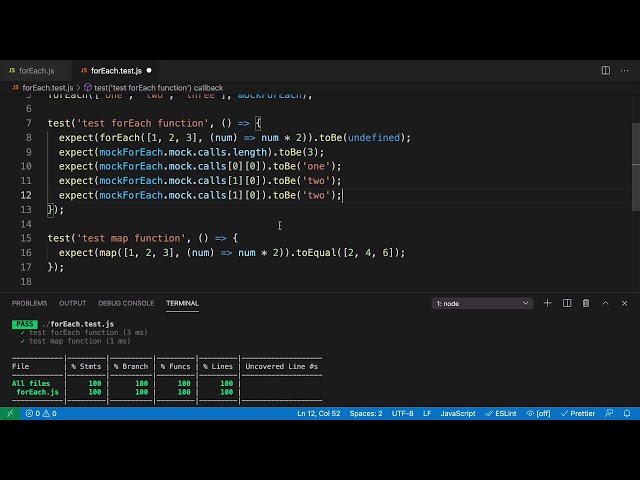This screenshot has width=640, height=480.
Task: Click 'test map function' string on line 15
Action: 131,238
